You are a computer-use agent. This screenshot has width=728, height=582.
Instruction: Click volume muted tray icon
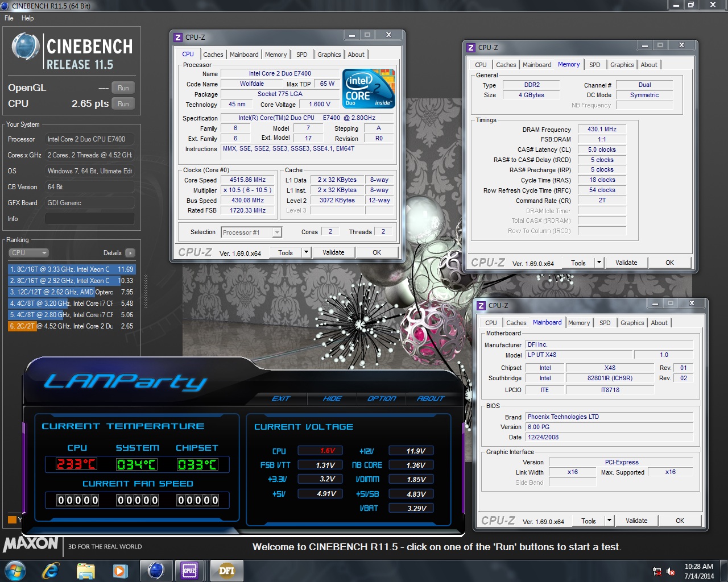click(x=671, y=571)
